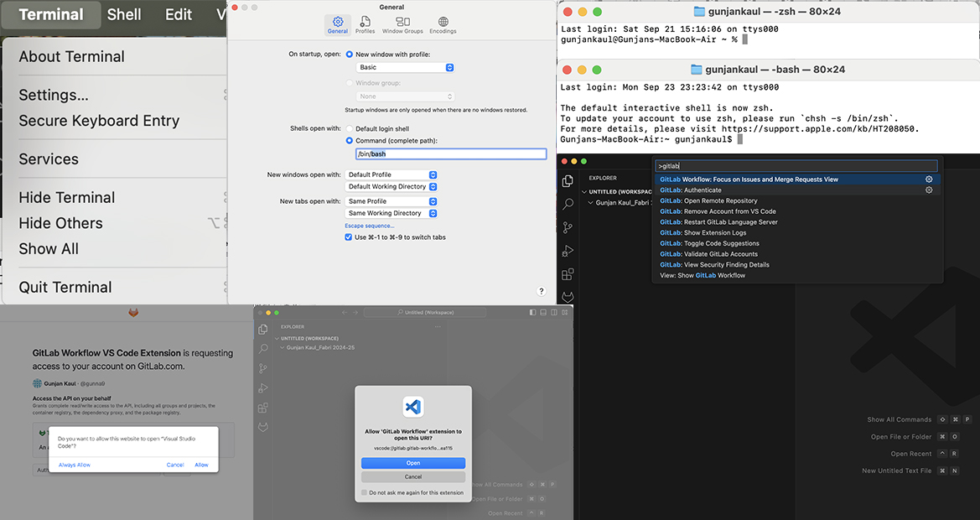Viewport: 980px width, 520px height.
Task: Select Default login shell radio button
Action: 350,129
